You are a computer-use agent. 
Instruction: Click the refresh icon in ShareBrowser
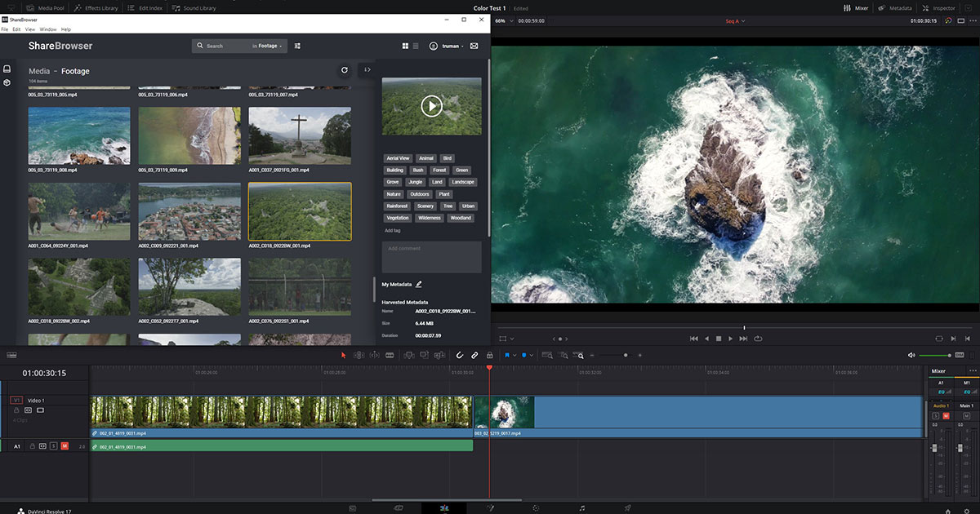click(345, 70)
